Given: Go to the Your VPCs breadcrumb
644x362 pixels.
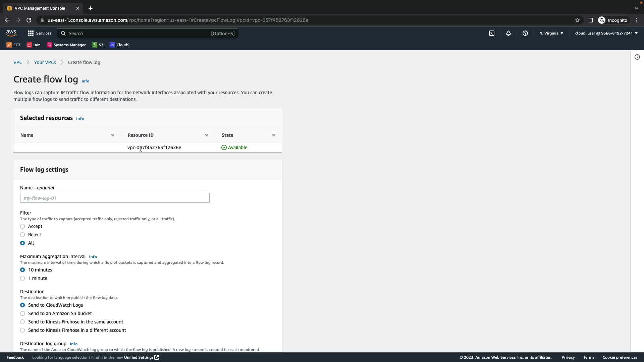Looking at the screenshot, I should pos(45,62).
